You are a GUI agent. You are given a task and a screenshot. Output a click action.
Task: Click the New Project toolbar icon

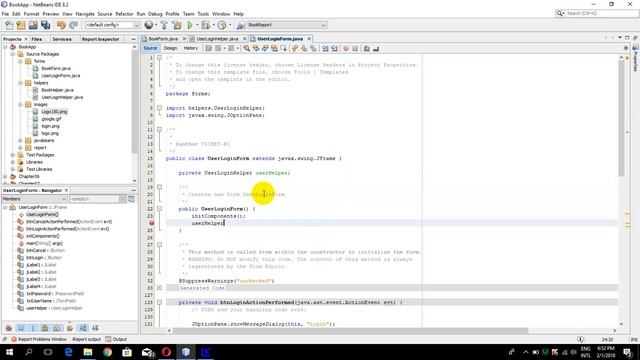coord(21,25)
